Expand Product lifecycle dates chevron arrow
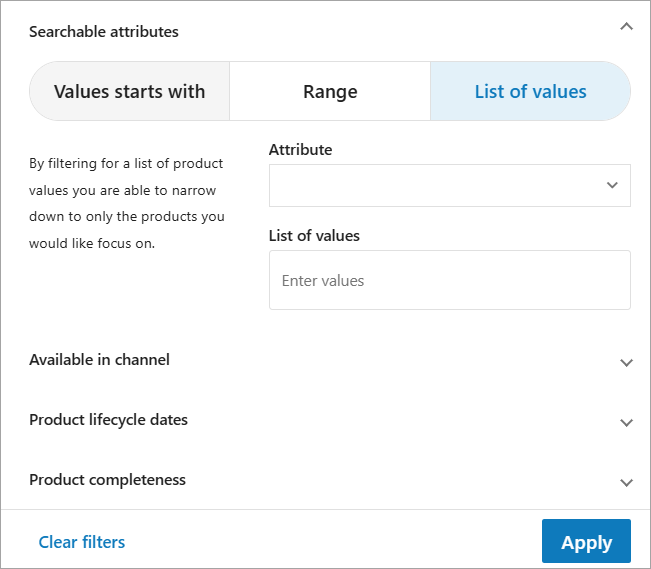The image size is (651, 569). click(626, 422)
